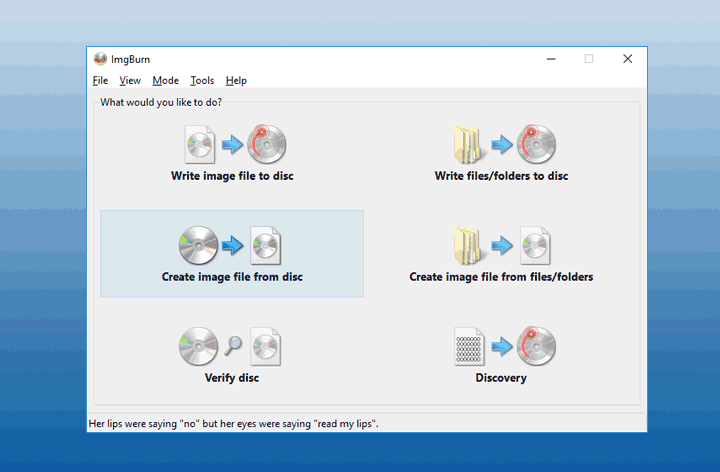Click the "What would you like to do?" heading
Viewport: 720px width, 472px height.
click(161, 102)
